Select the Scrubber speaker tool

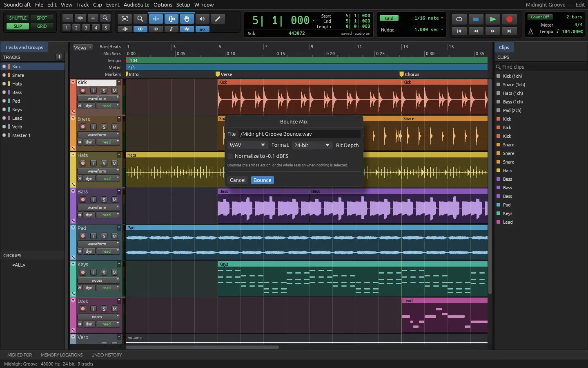point(202,19)
